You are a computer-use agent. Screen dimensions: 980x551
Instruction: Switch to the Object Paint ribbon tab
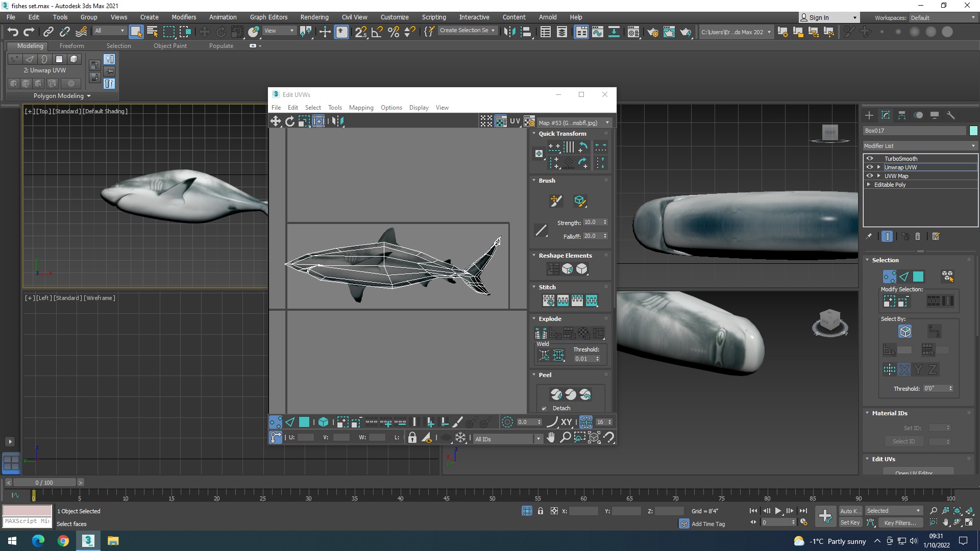170,46
